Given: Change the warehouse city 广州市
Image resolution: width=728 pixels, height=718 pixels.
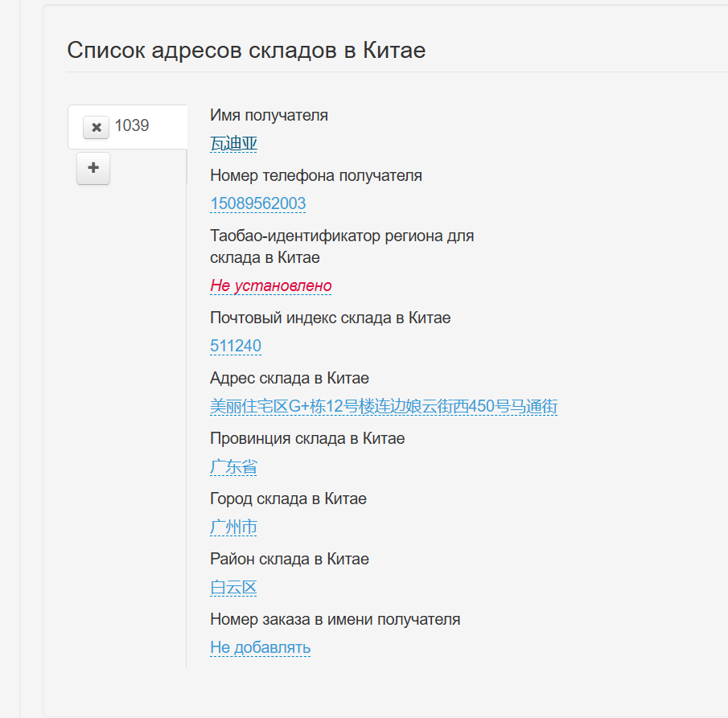Looking at the screenshot, I should (x=233, y=527).
